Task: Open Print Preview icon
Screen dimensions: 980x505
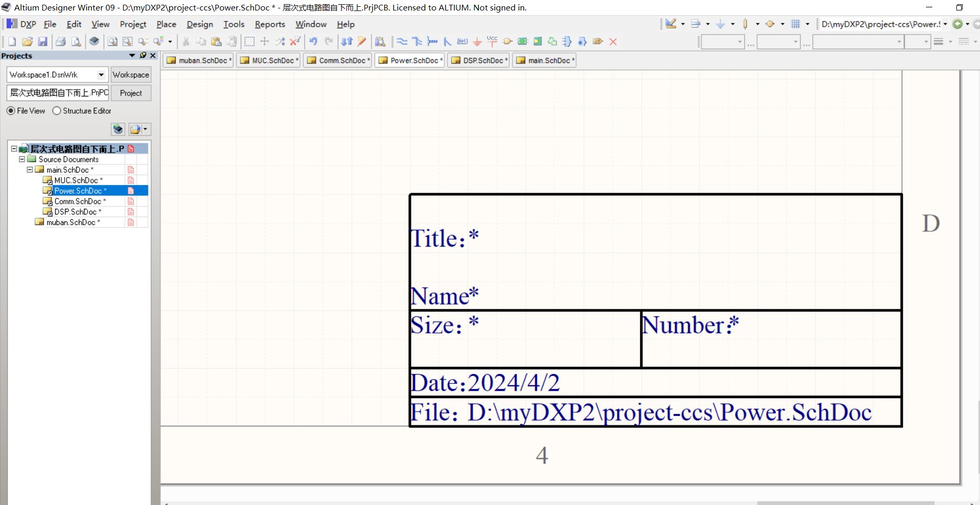Action: click(76, 41)
